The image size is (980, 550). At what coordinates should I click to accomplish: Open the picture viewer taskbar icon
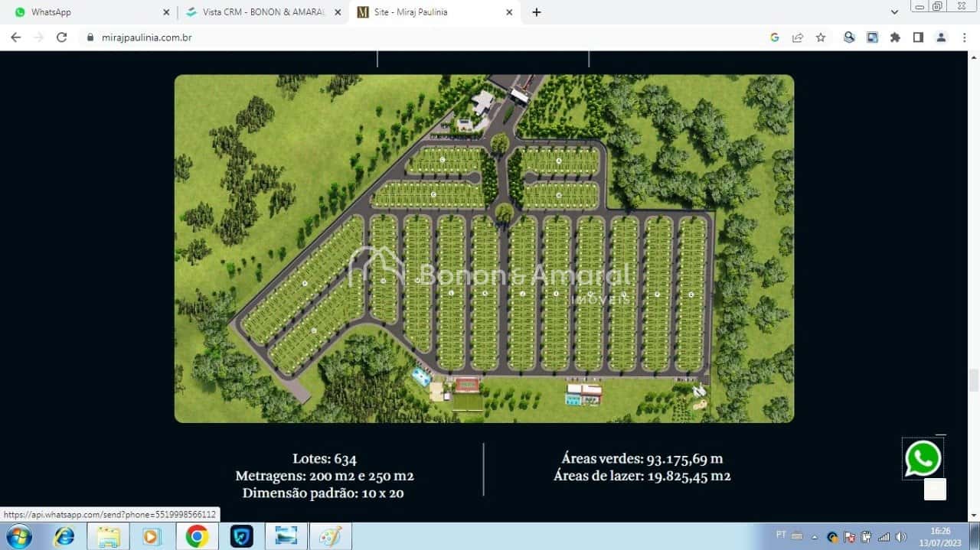(286, 536)
